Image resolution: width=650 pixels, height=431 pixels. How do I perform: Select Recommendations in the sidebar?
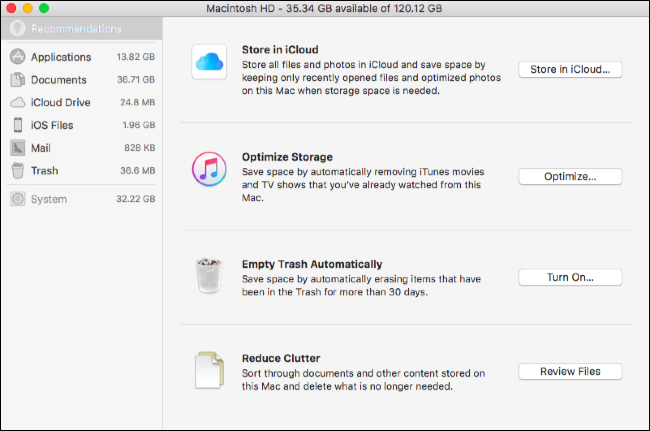pos(82,28)
